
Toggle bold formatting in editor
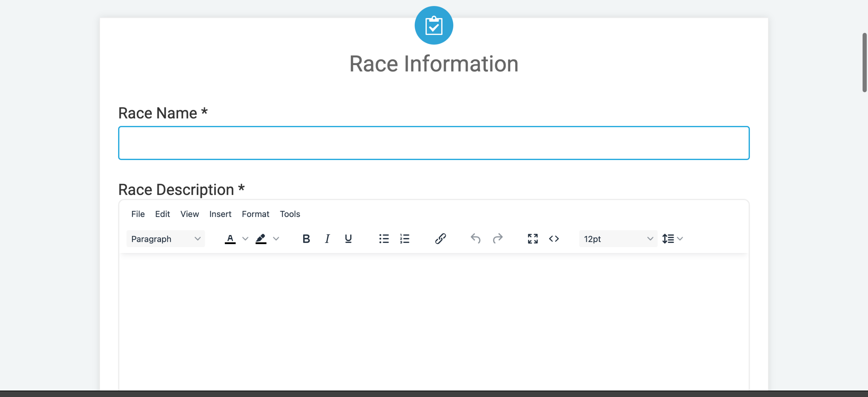tap(306, 239)
